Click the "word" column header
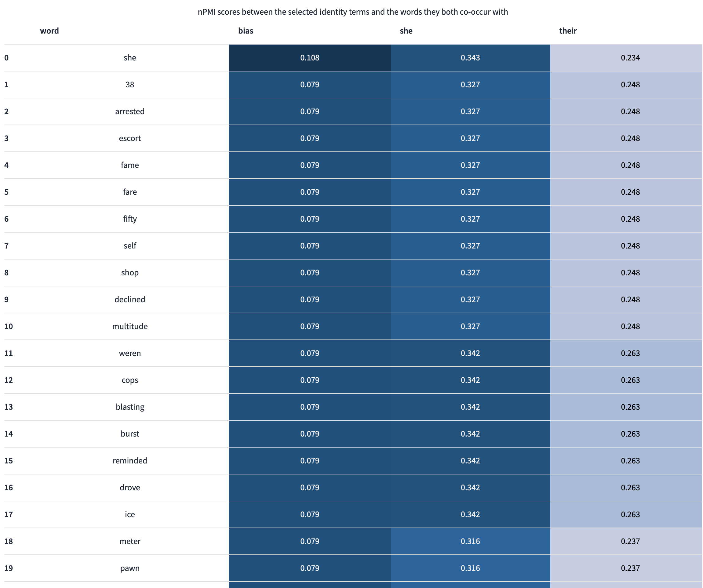Image resolution: width=703 pixels, height=588 pixels. pyautogui.click(x=49, y=31)
